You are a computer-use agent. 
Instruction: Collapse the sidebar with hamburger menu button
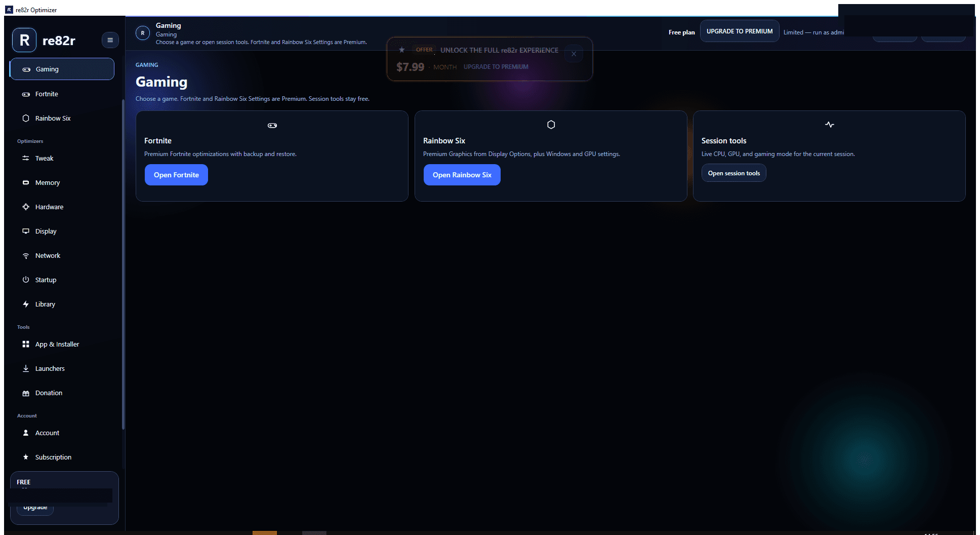[x=110, y=40]
